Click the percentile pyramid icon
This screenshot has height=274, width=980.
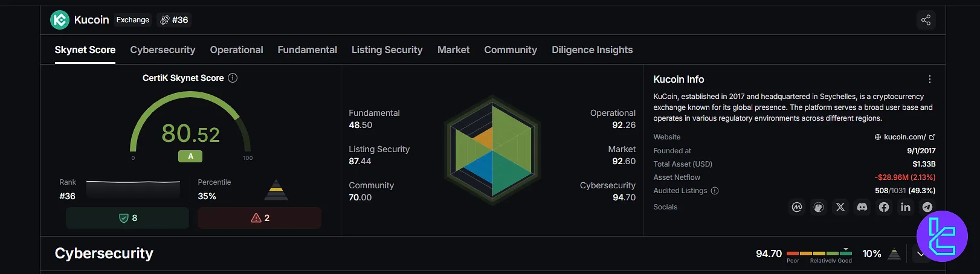point(276,190)
